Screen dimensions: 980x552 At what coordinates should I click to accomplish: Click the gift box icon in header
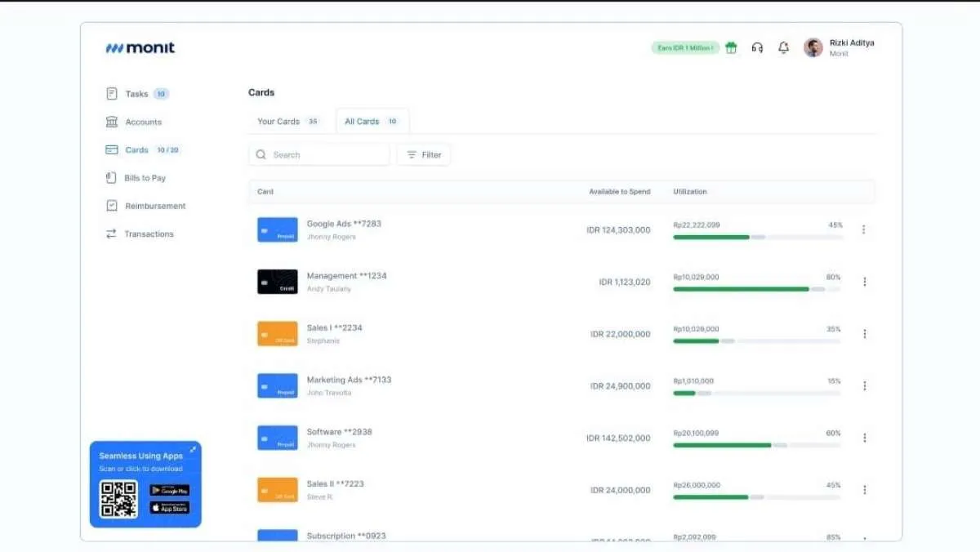(x=731, y=48)
